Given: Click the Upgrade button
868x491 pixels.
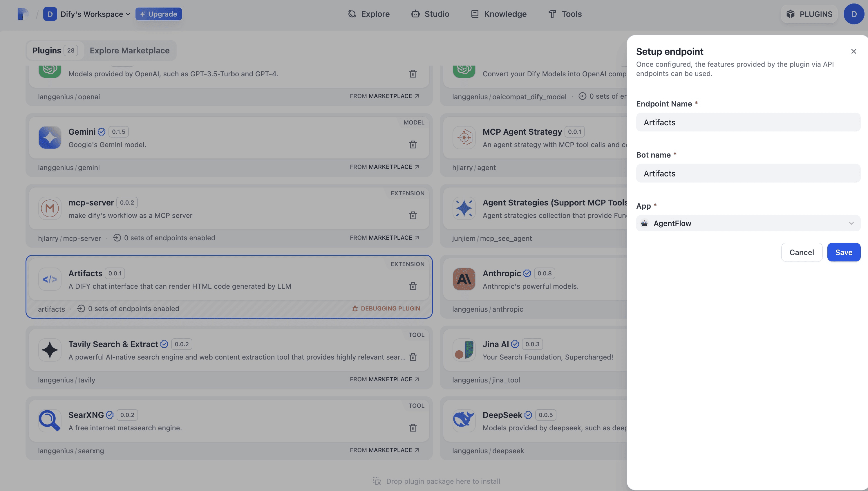Looking at the screenshot, I should tap(158, 14).
